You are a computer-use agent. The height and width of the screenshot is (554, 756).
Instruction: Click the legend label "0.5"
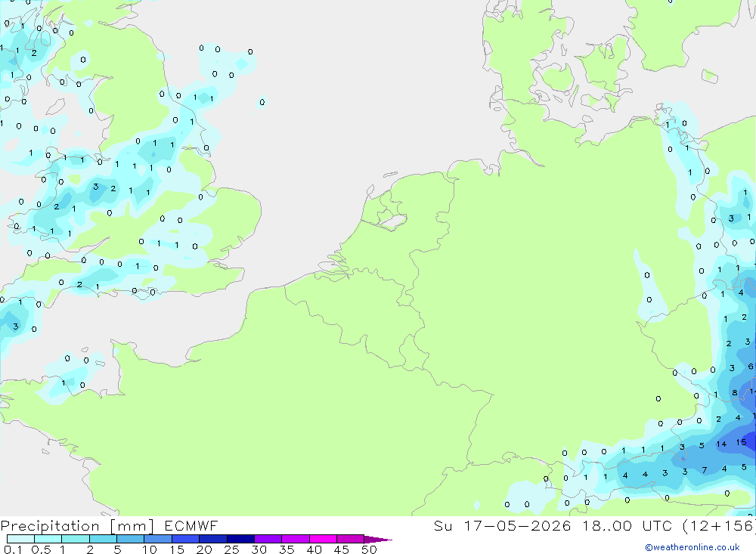(x=41, y=549)
